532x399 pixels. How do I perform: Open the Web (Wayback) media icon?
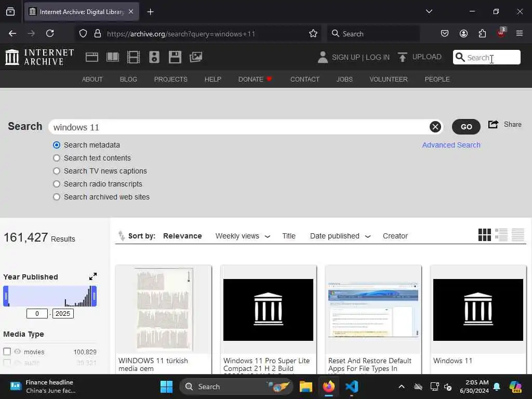click(91, 57)
